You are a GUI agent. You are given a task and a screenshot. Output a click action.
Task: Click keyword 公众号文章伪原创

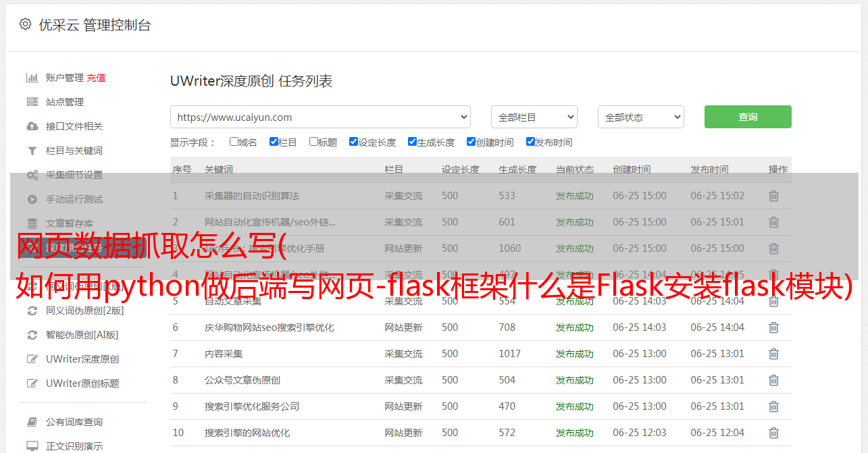[242, 380]
